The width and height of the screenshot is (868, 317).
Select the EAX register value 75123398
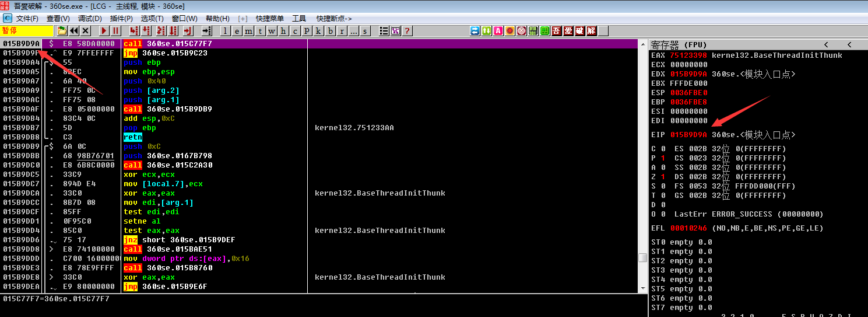pos(688,55)
